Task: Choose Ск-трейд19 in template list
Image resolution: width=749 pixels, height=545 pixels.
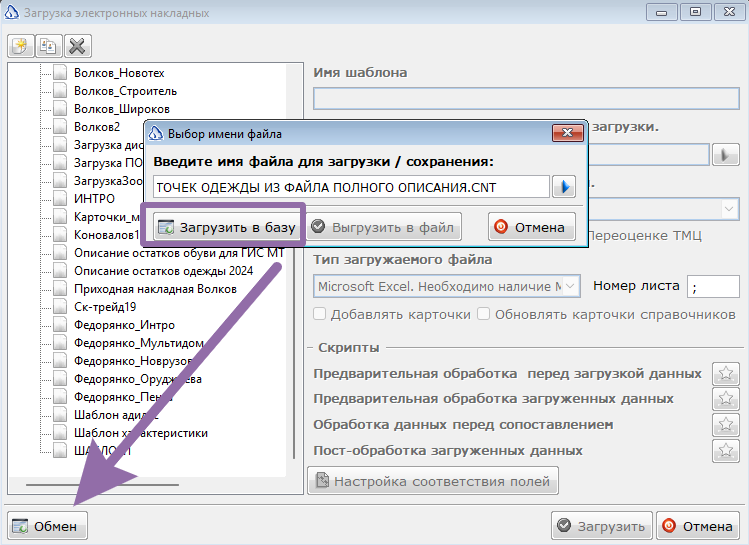Action: [x=105, y=307]
